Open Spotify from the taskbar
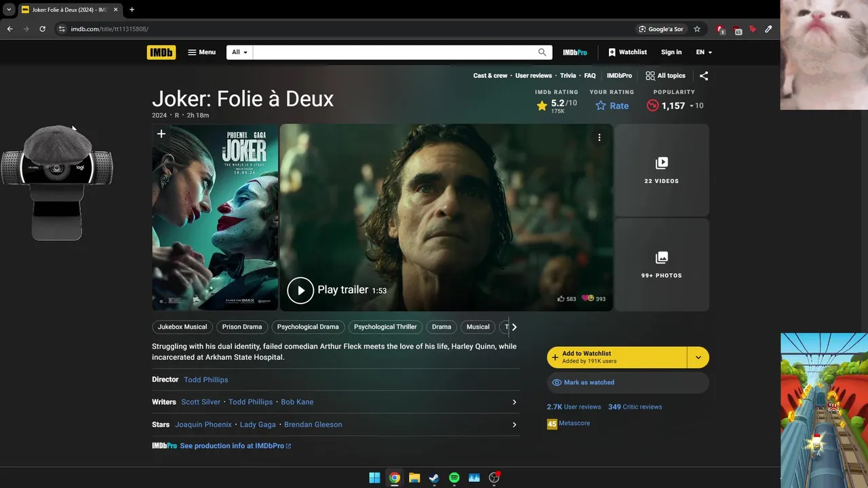This screenshot has height=488, width=868. (x=454, y=478)
